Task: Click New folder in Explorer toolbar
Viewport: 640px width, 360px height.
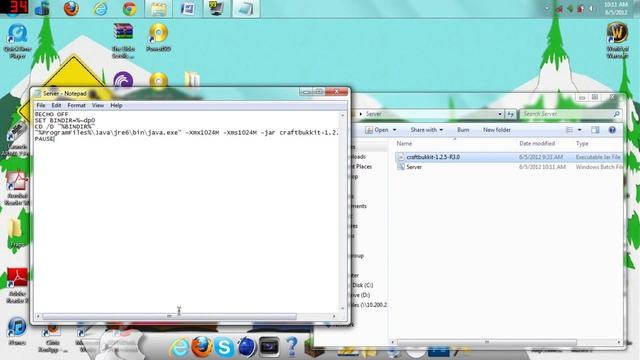Action: click(497, 130)
